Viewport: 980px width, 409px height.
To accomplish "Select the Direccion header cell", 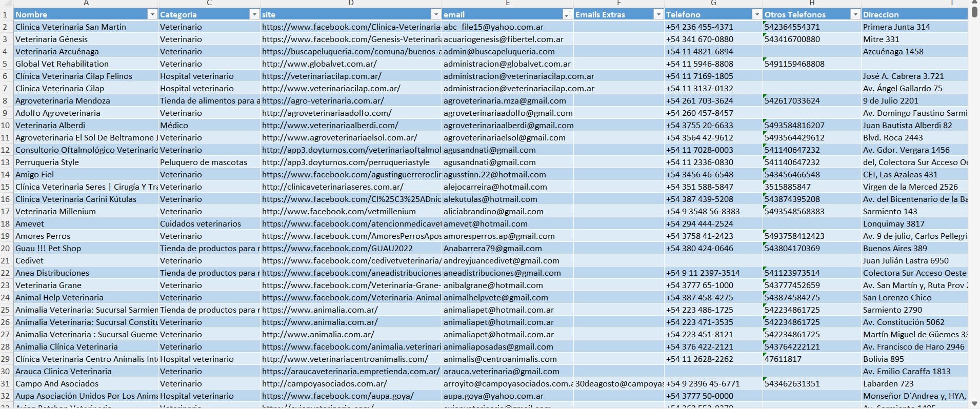I will 914,14.
